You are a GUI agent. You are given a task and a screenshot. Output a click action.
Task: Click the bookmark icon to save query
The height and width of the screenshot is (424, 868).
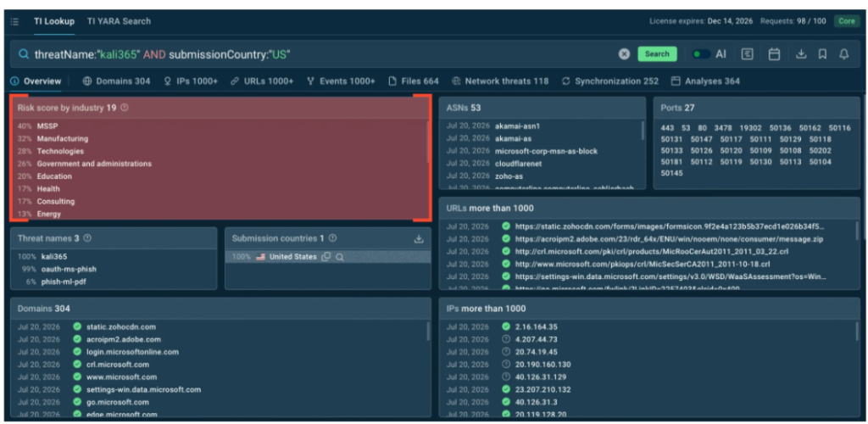coord(822,54)
